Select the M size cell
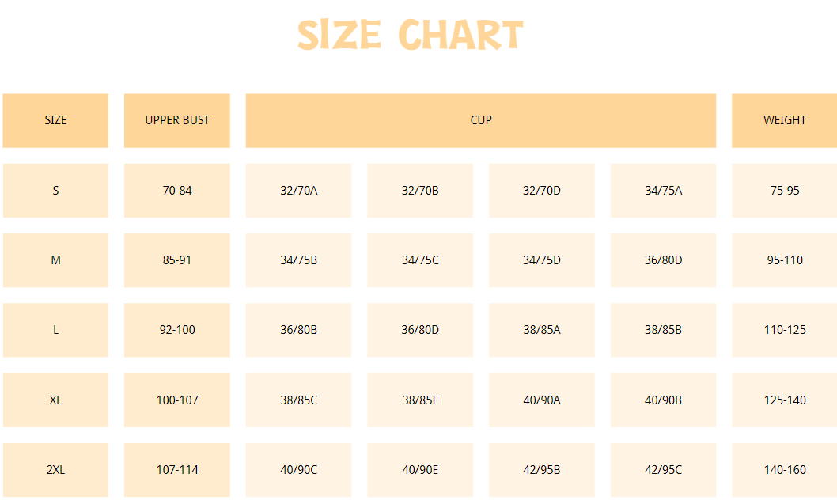The height and width of the screenshot is (504, 837). (55, 260)
